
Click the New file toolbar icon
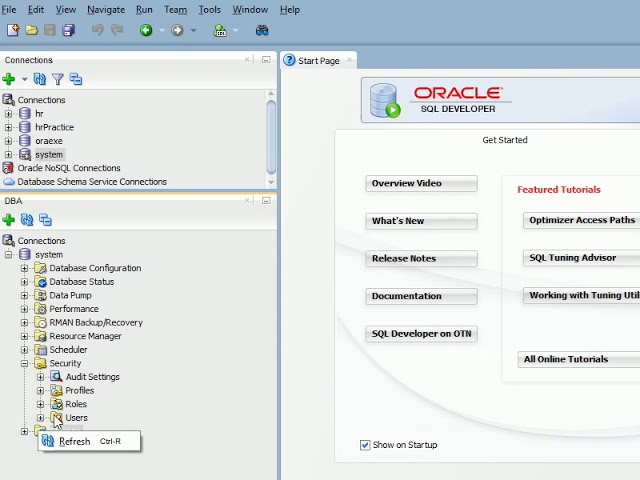(x=13, y=30)
